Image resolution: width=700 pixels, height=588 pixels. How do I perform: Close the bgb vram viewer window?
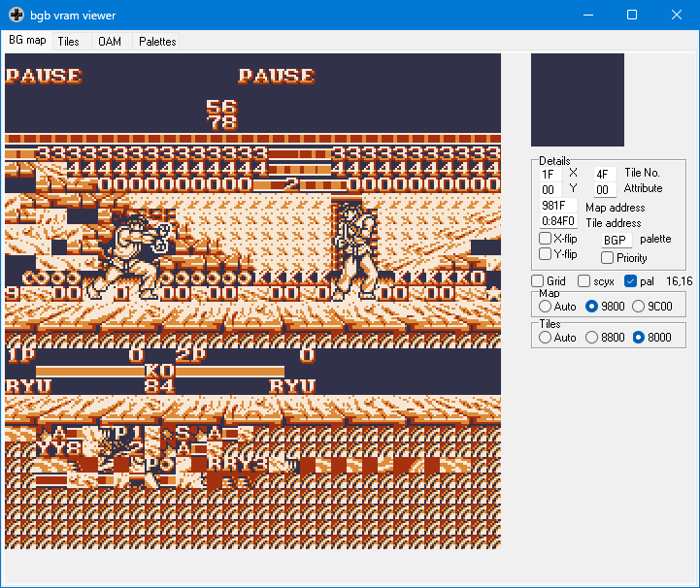pos(677,15)
